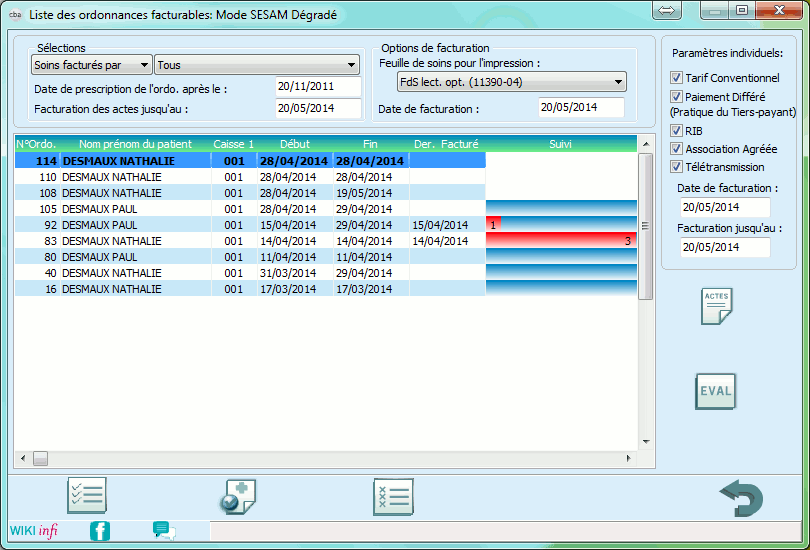Click the 'Facturation jusqu'au' individual date field
The image size is (810, 550).
(725, 247)
